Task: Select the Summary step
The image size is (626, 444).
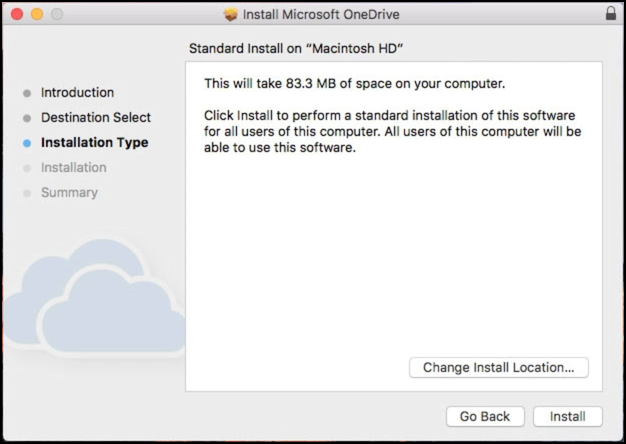Action: [69, 192]
